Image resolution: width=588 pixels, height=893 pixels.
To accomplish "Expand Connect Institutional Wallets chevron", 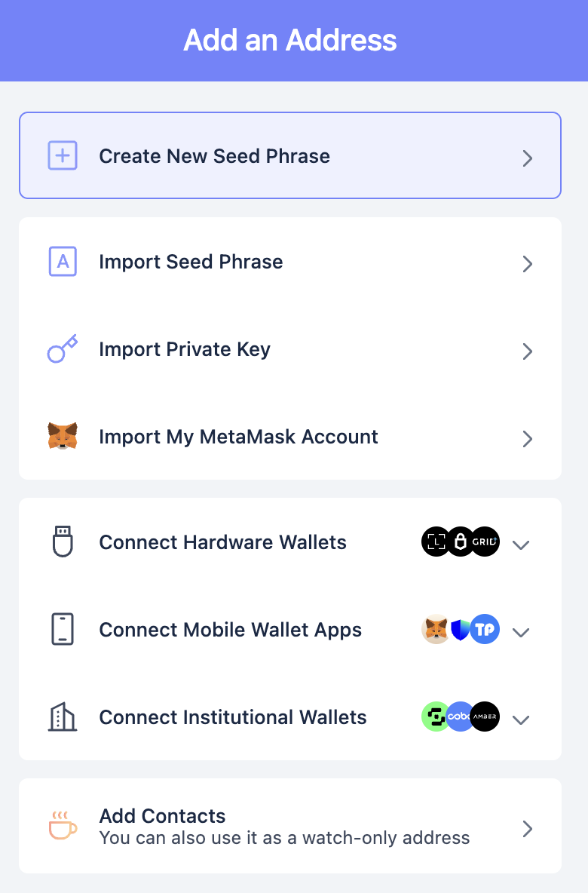I will [521, 720].
